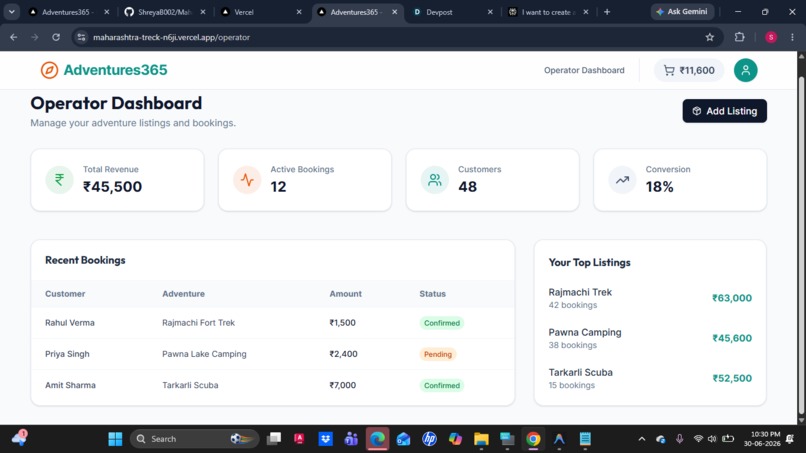806x453 pixels.
Task: Show hidden system tray icons chevron
Action: point(642,439)
